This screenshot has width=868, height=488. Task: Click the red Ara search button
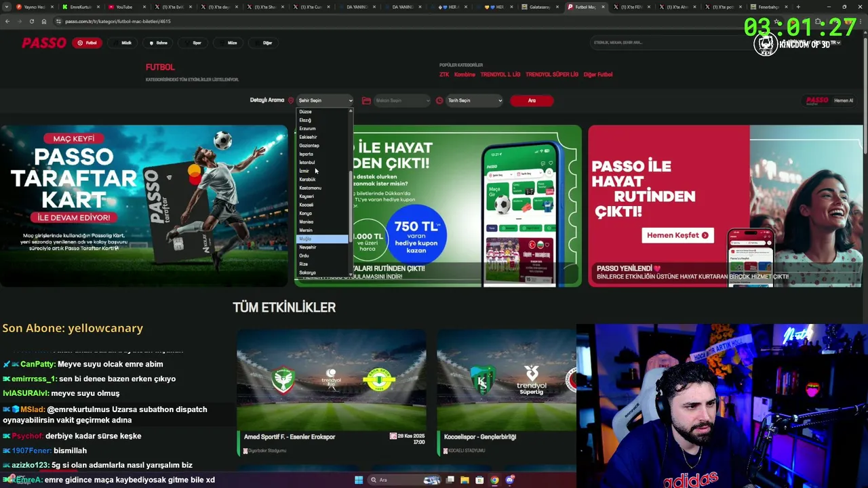tap(532, 100)
